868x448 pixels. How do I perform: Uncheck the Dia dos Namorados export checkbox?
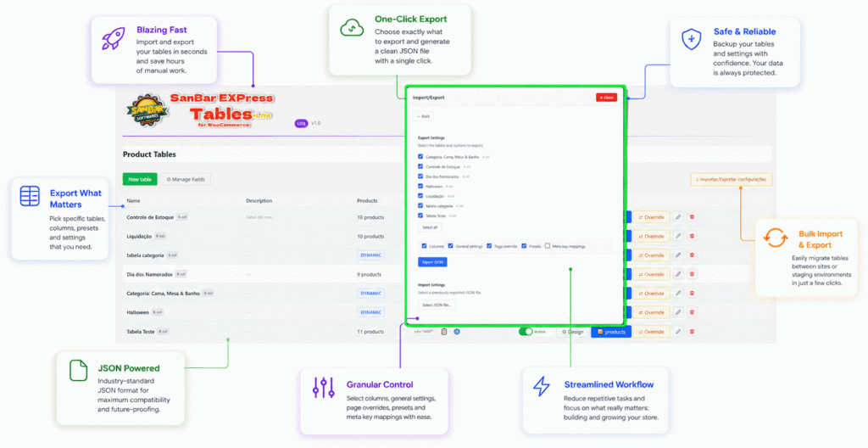(420, 176)
